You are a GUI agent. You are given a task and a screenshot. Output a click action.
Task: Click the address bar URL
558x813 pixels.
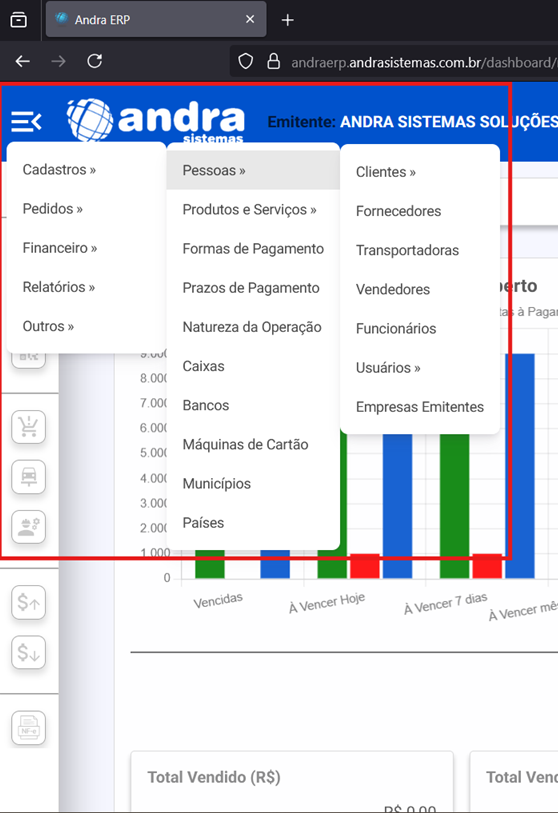pos(424,63)
